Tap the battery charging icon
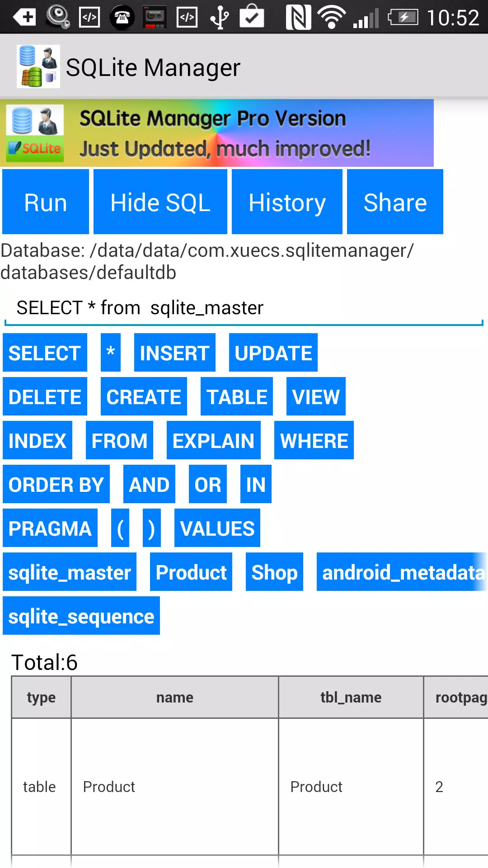This screenshot has width=488, height=868. tap(403, 18)
